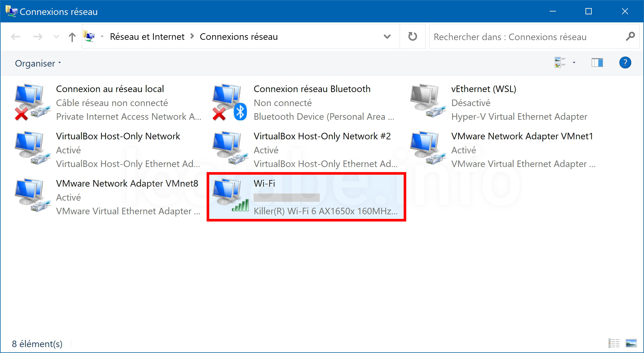Click the Wi-Fi connection name
Image resolution: width=644 pixels, height=353 pixels.
click(264, 183)
